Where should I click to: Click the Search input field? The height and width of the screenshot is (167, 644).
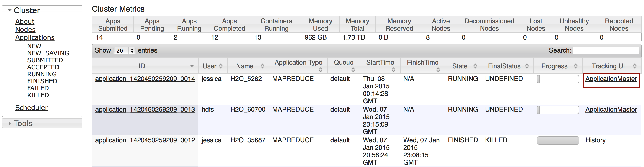click(x=605, y=50)
